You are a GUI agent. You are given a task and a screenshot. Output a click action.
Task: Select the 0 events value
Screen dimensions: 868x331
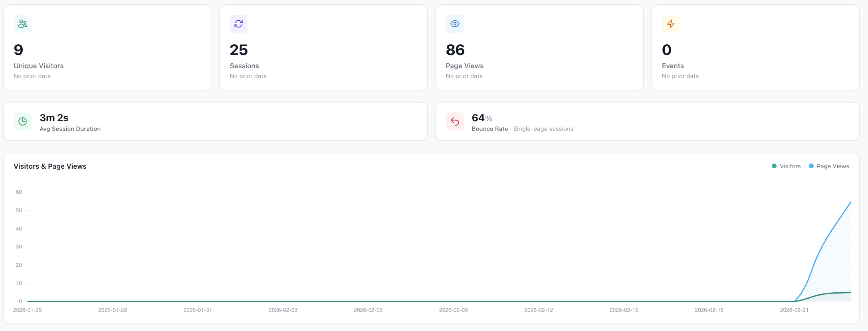pyautogui.click(x=667, y=50)
